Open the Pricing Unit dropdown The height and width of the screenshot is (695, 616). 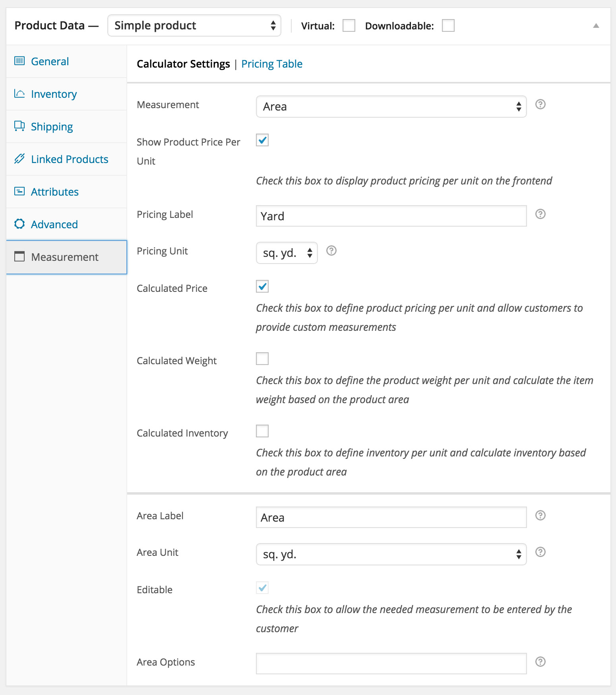287,253
